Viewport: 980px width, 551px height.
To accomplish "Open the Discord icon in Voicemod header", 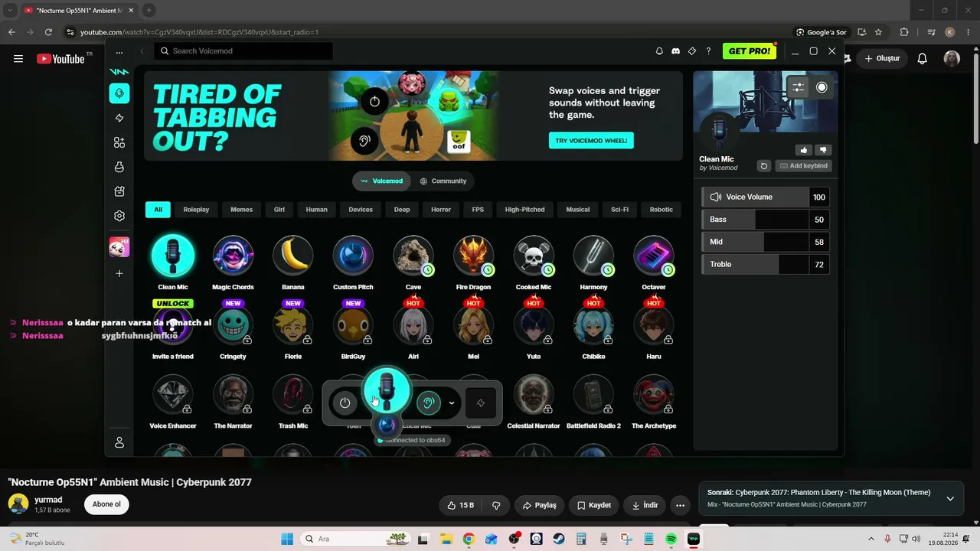I will click(675, 51).
